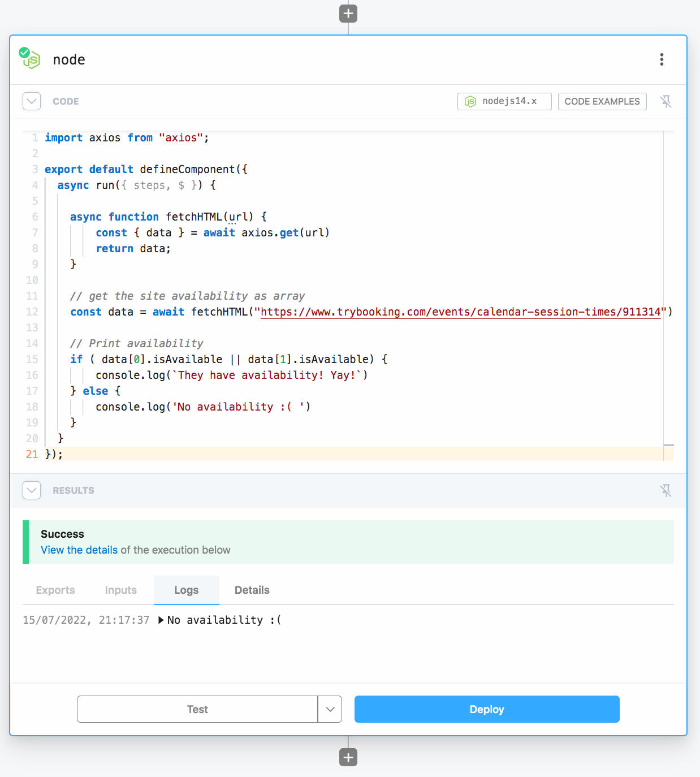This screenshot has height=777, width=700.
Task: Click line number 21 in gutter
Action: tap(32, 454)
